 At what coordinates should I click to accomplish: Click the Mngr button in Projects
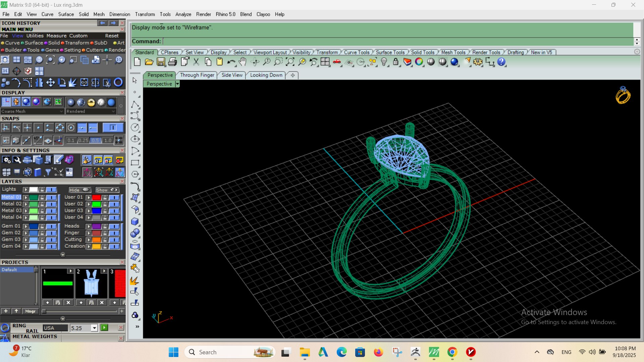click(x=30, y=311)
